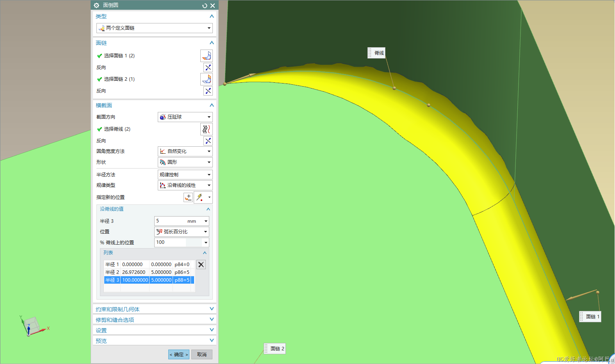Select the 半径 2 list row
This screenshot has width=615, height=364.
point(149,272)
